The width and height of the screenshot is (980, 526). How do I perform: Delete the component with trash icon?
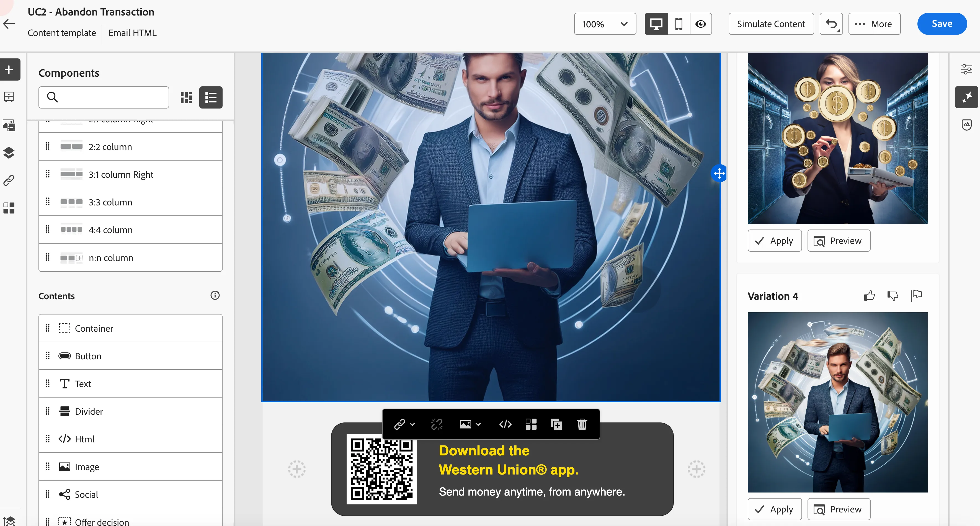point(582,424)
